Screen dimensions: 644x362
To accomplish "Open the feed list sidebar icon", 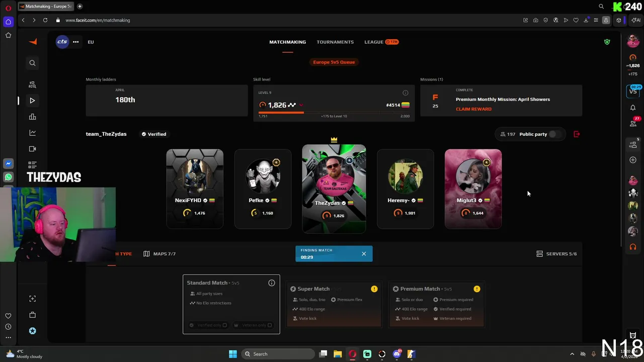I will (32, 164).
